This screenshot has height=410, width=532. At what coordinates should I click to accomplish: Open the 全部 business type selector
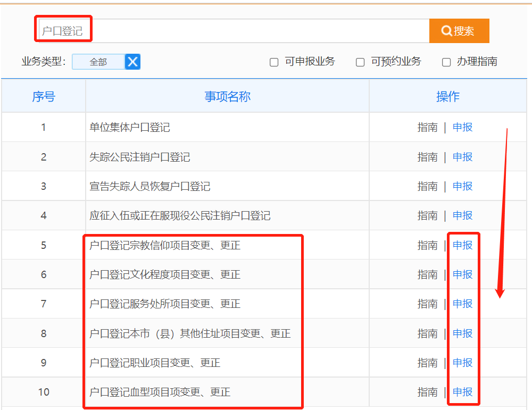(x=98, y=62)
